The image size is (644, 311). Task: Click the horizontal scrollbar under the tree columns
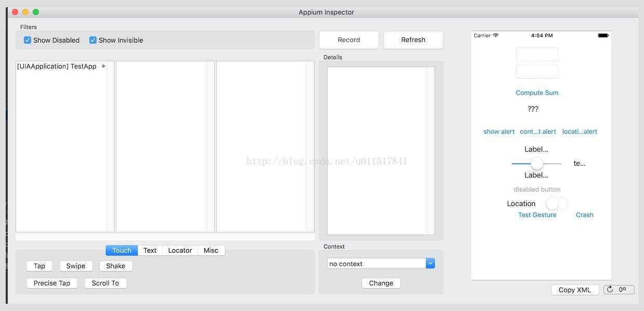click(x=165, y=237)
